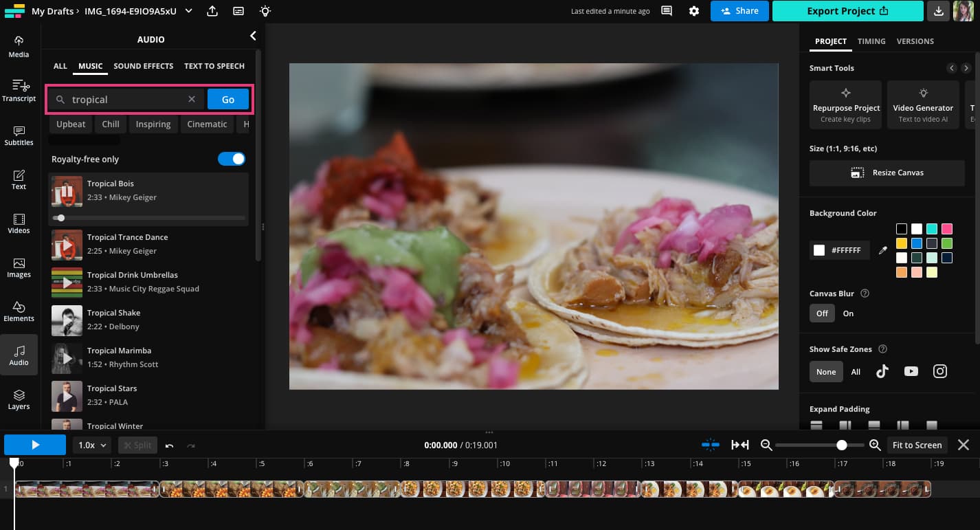
Task: Click Export Project button
Action: pyautogui.click(x=847, y=11)
